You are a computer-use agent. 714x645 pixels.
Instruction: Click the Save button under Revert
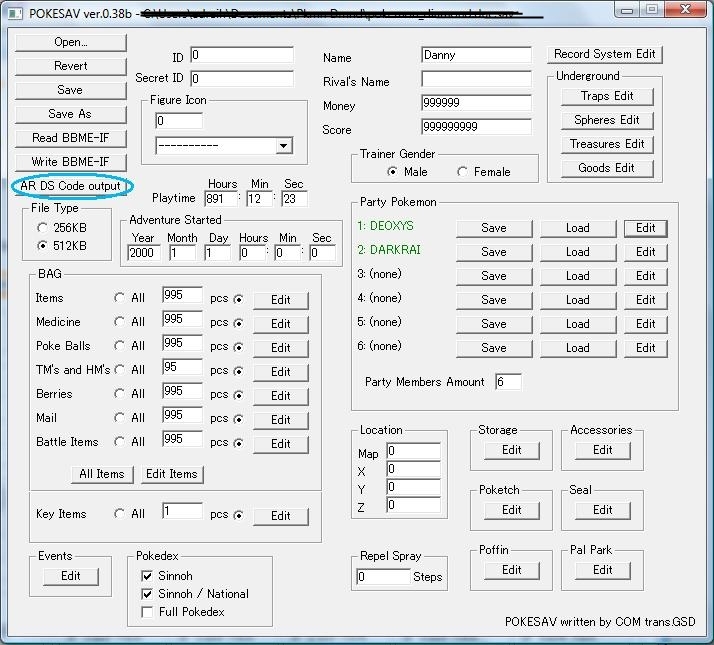71,90
